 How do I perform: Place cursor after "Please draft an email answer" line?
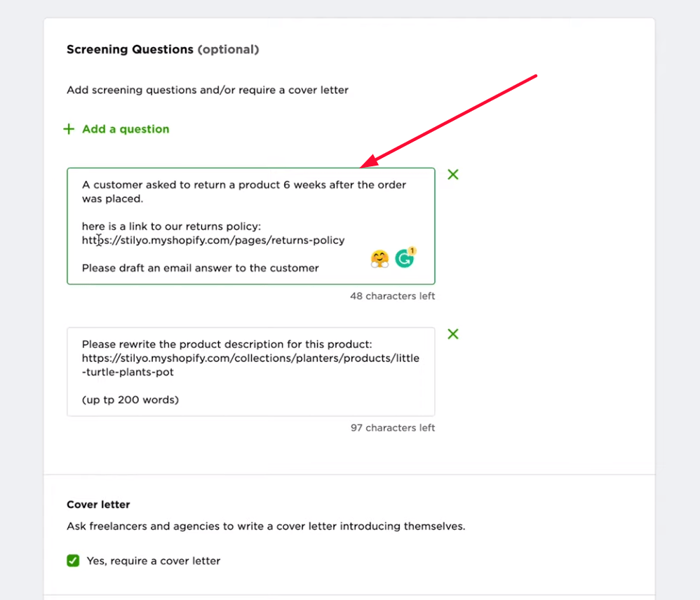click(x=320, y=268)
